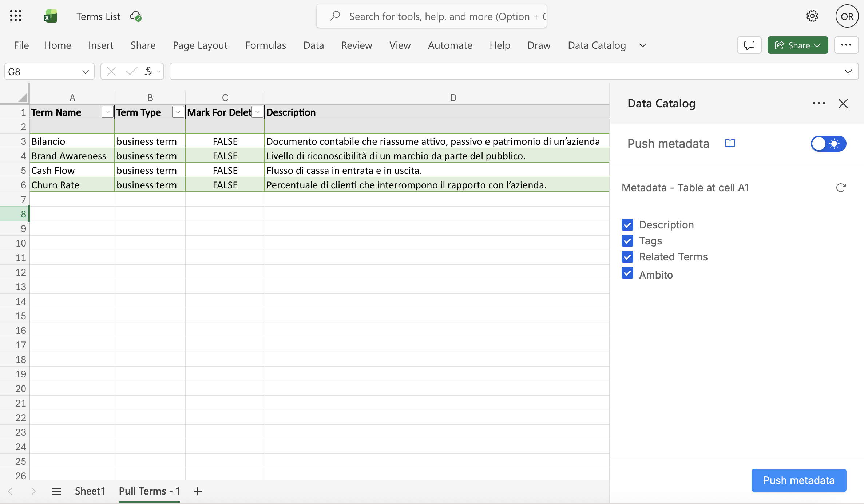The width and height of the screenshot is (864, 504).
Task: Open the Automate ribbon tab
Action: tap(450, 45)
